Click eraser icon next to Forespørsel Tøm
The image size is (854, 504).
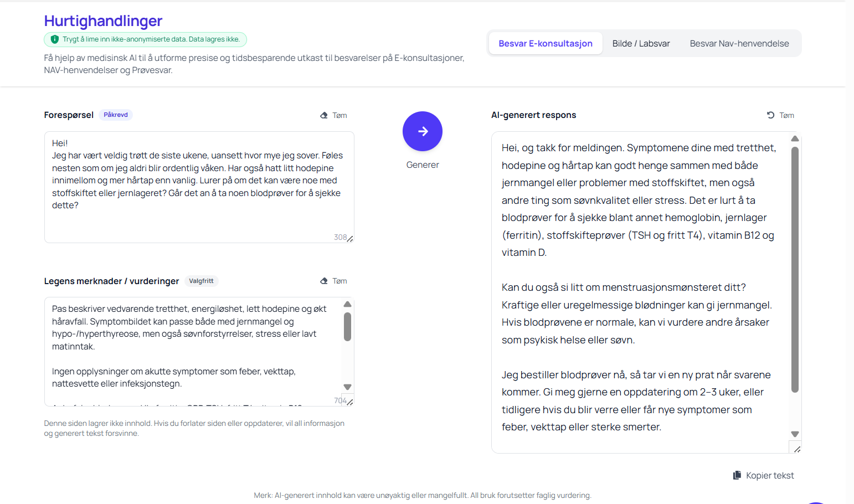click(324, 115)
